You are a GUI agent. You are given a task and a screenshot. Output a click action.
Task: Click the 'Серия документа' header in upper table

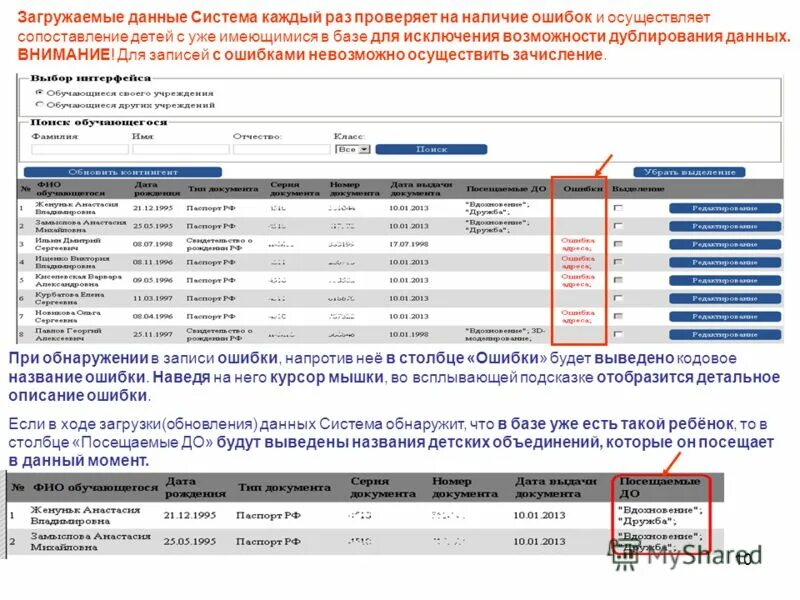coord(294,189)
